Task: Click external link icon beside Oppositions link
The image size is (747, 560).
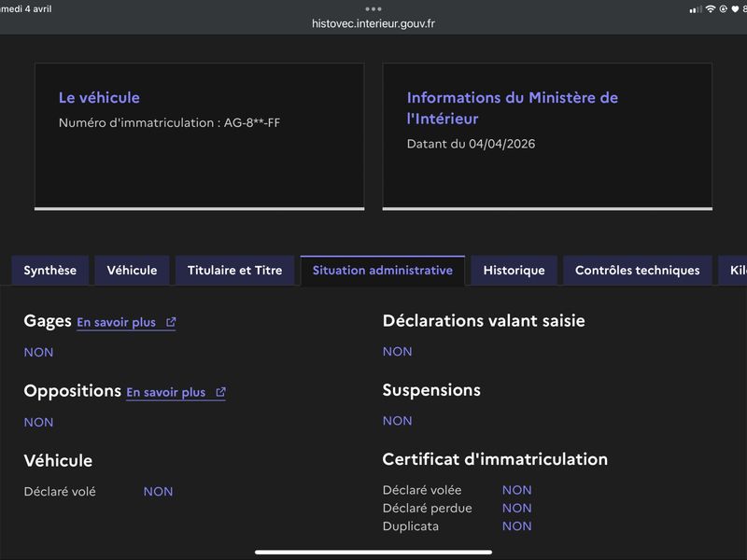Action: (220, 392)
